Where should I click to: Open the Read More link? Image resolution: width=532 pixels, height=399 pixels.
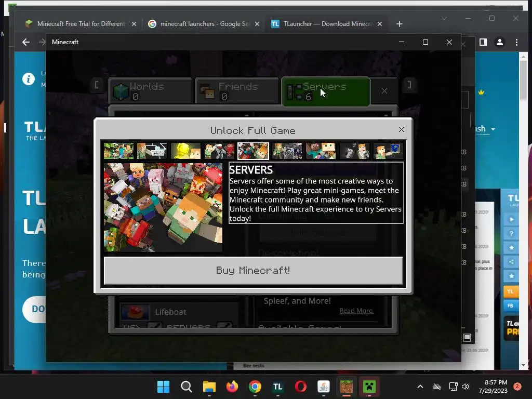coord(356,311)
